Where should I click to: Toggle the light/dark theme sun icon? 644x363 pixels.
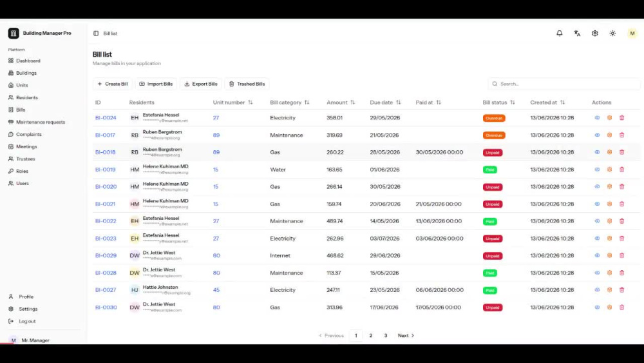(612, 34)
